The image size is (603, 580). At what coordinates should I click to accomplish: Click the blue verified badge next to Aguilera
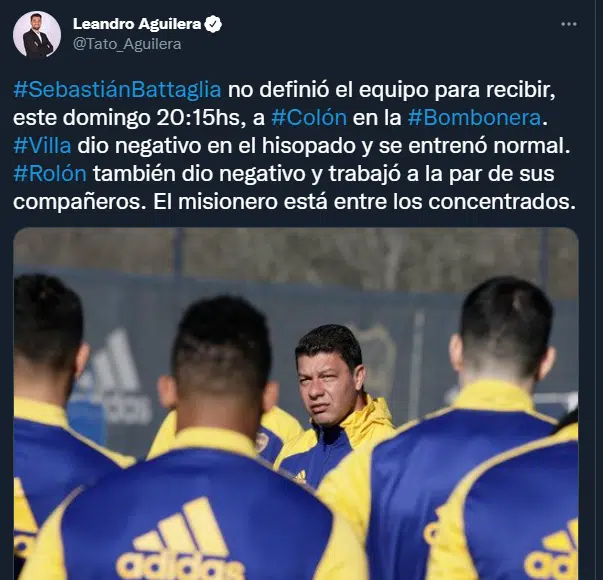[x=213, y=24]
